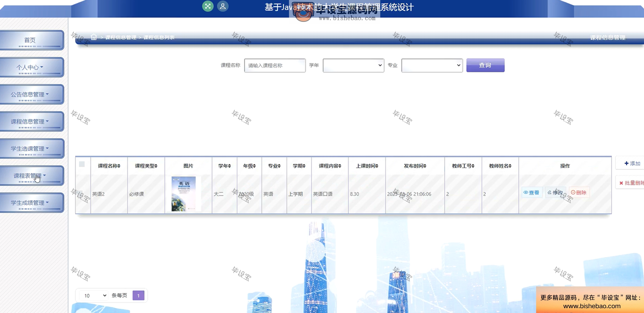Screen dimensions: 644x313
Task: Open the user profile icon in header
Action: point(223,6)
